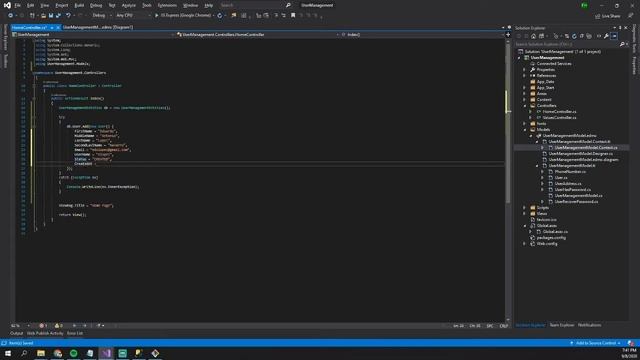Click the Undo icon in toolbar

click(x=68, y=16)
